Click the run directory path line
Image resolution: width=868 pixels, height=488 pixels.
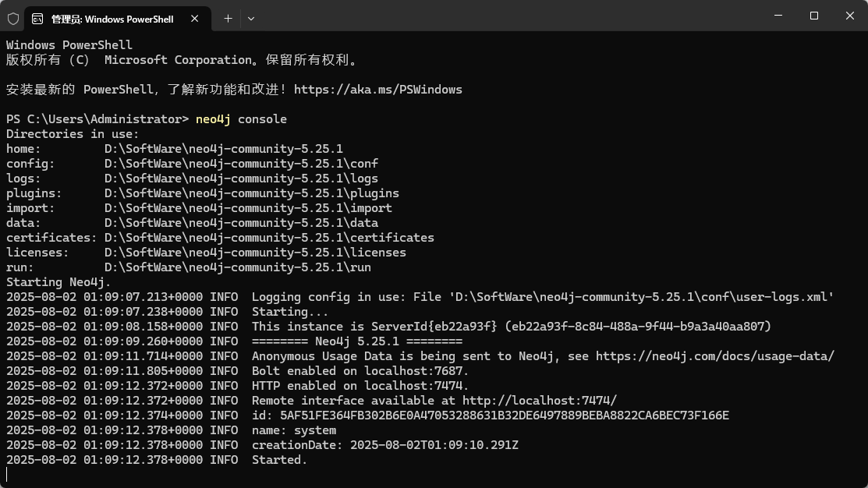[x=189, y=267]
